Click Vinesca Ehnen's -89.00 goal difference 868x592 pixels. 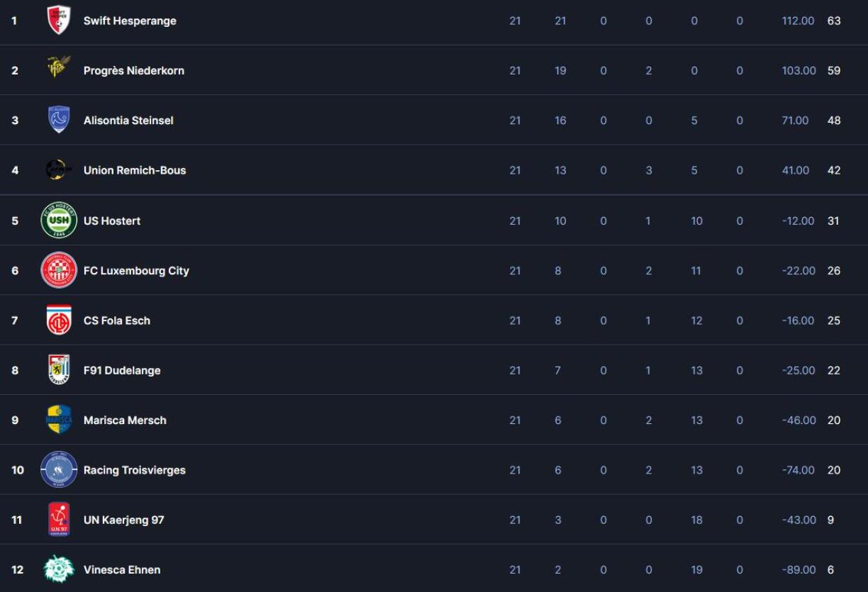799,570
